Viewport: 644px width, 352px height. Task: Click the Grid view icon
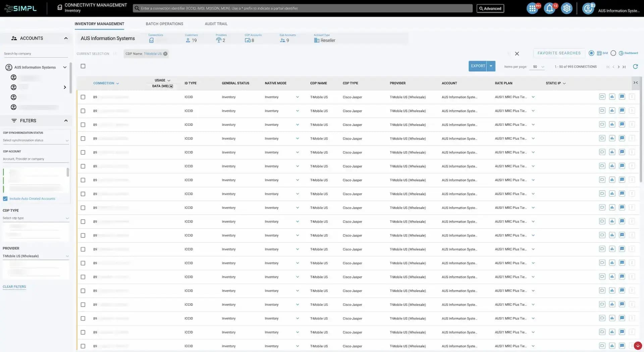[599, 53]
